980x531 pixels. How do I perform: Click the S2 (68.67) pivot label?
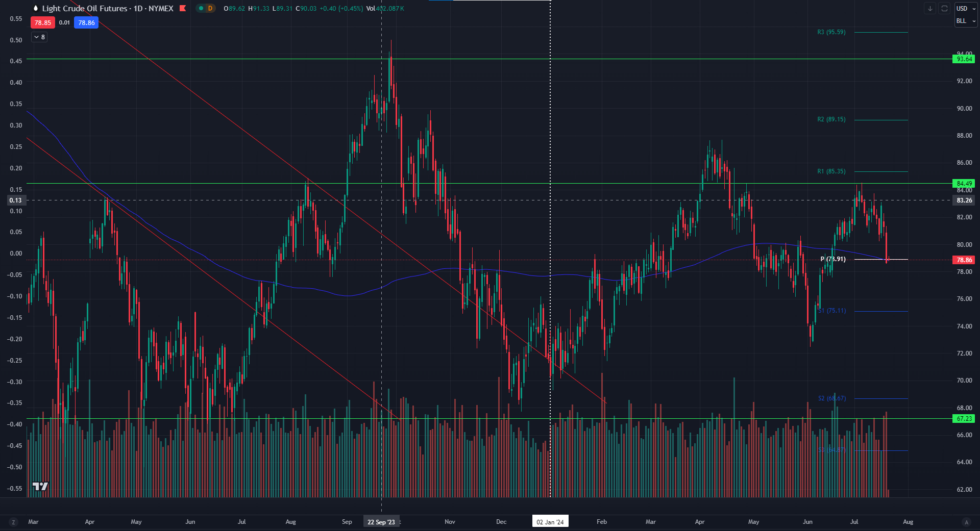coord(832,398)
